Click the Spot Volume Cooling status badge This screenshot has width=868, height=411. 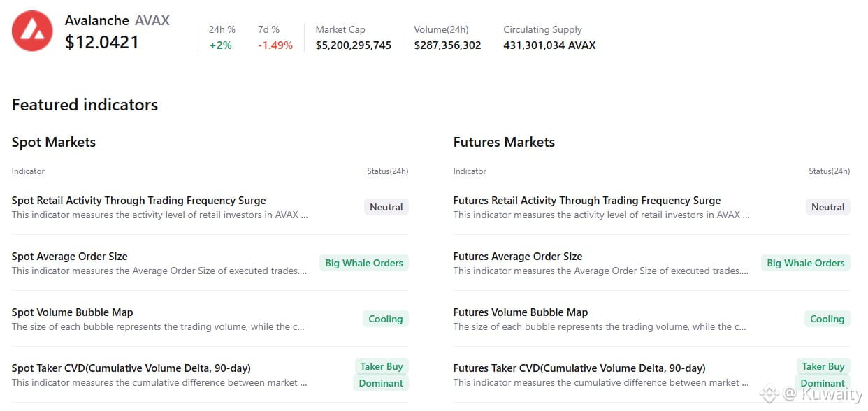385,319
